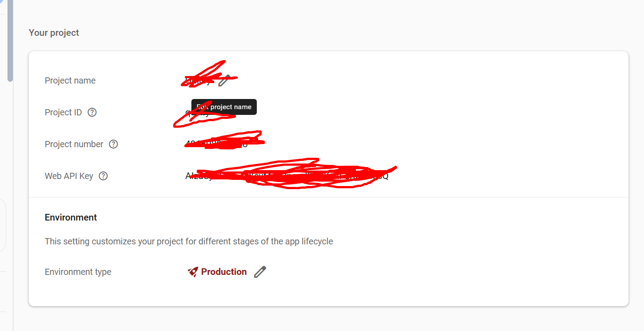Open the help icon next to Project ID

point(92,112)
